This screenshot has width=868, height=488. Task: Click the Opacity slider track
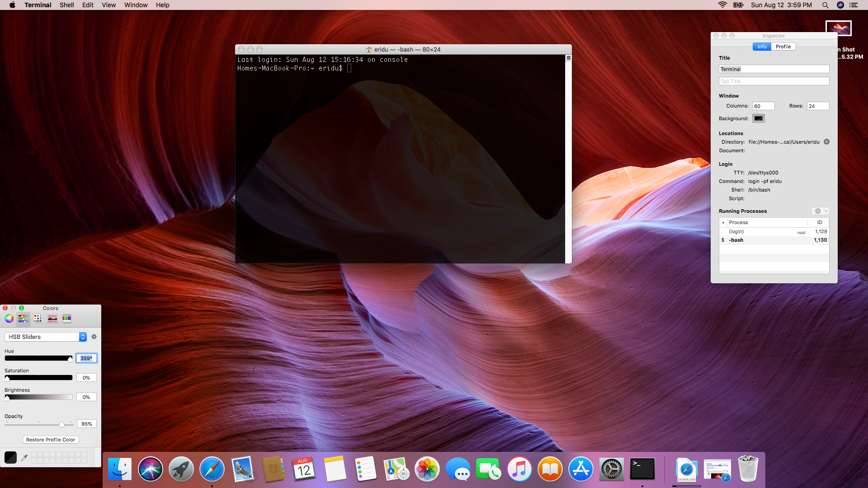[39, 424]
